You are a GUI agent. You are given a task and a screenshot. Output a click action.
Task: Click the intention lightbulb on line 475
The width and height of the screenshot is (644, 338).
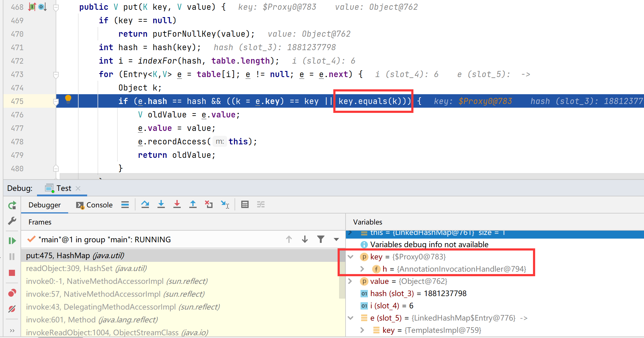point(68,99)
